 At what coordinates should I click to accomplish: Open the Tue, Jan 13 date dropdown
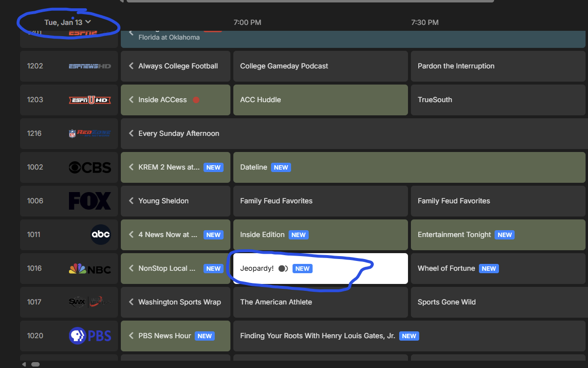(68, 22)
